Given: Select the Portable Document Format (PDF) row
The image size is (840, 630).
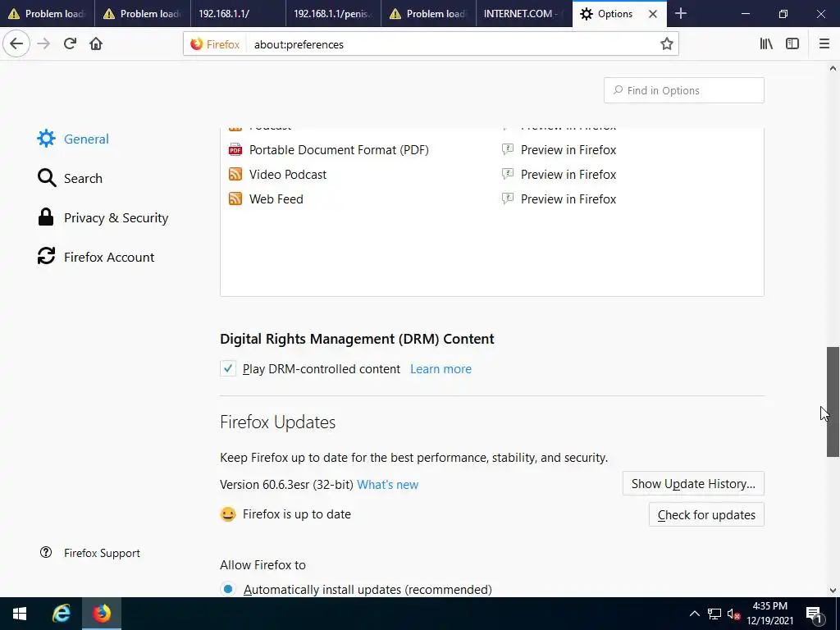Looking at the screenshot, I should coord(492,150).
